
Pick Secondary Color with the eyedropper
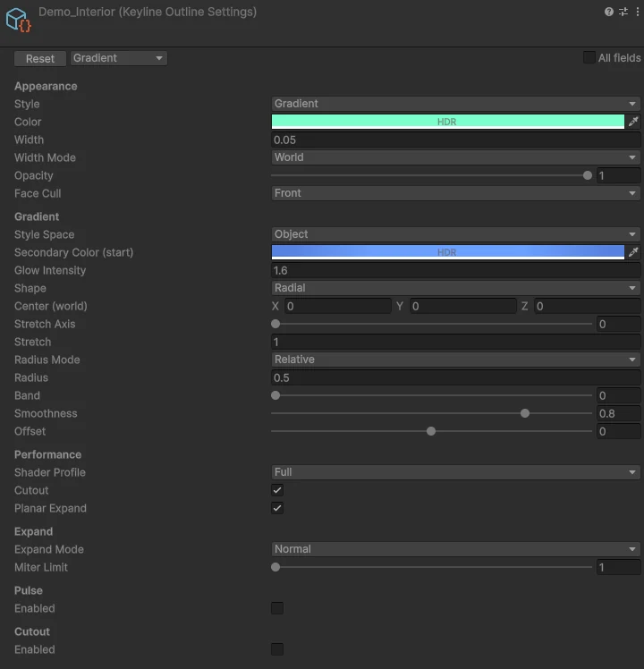[x=633, y=252]
